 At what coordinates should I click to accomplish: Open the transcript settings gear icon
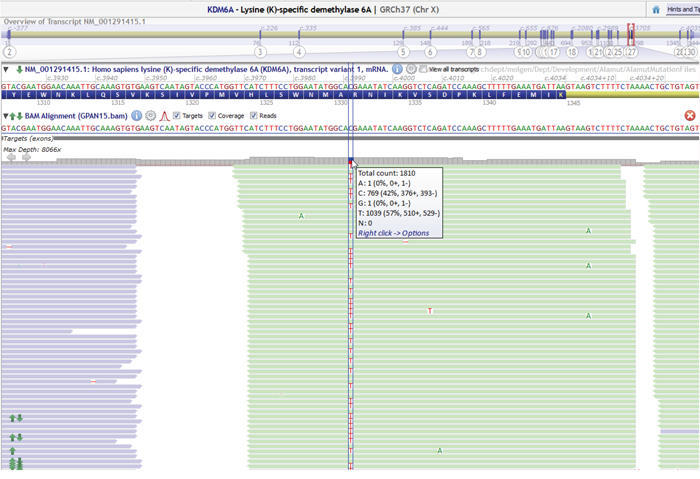[x=411, y=69]
